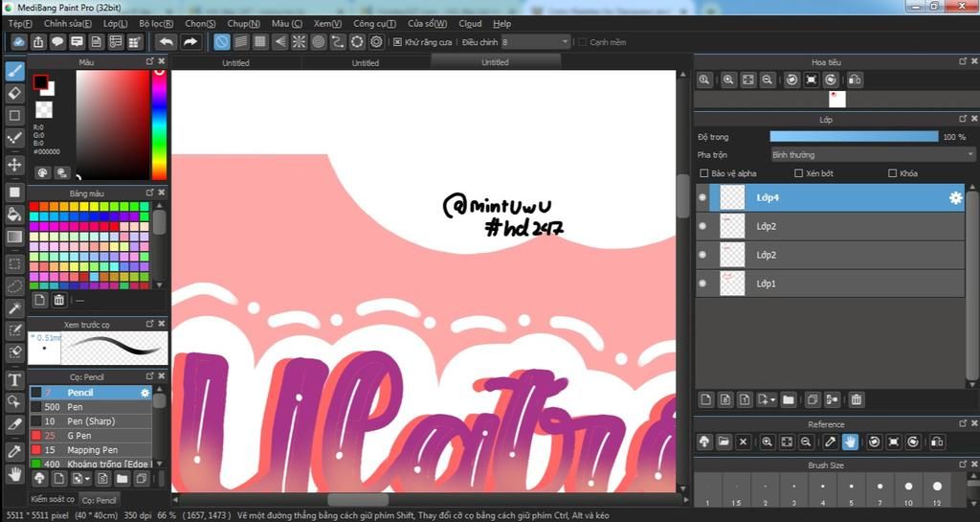This screenshot has width=980, height=522.
Task: Enable Bảo vệ alpha checkbox
Action: tap(704, 173)
